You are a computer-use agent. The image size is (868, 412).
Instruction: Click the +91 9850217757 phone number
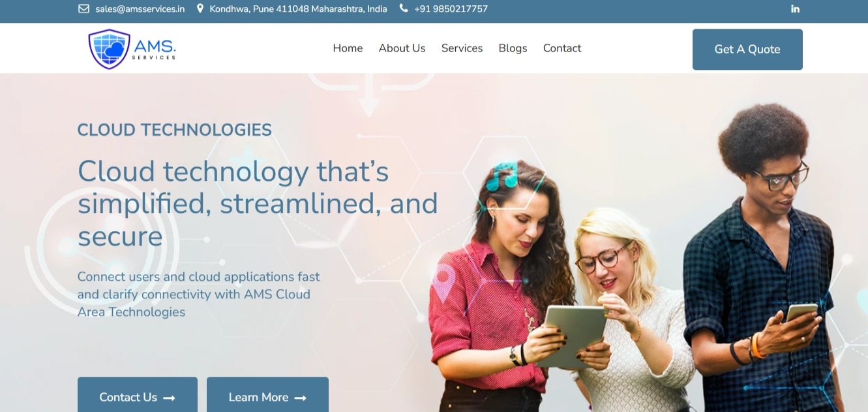[x=451, y=9]
